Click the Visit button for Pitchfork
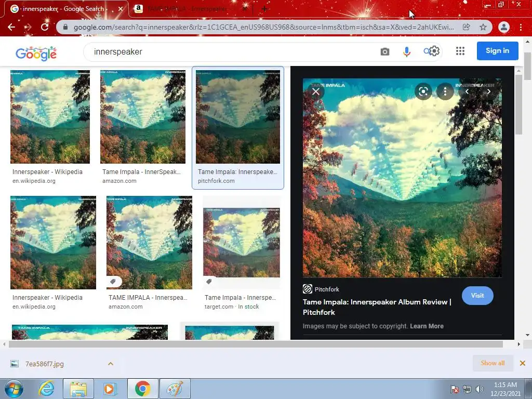This screenshot has width=532, height=399. pos(477,296)
